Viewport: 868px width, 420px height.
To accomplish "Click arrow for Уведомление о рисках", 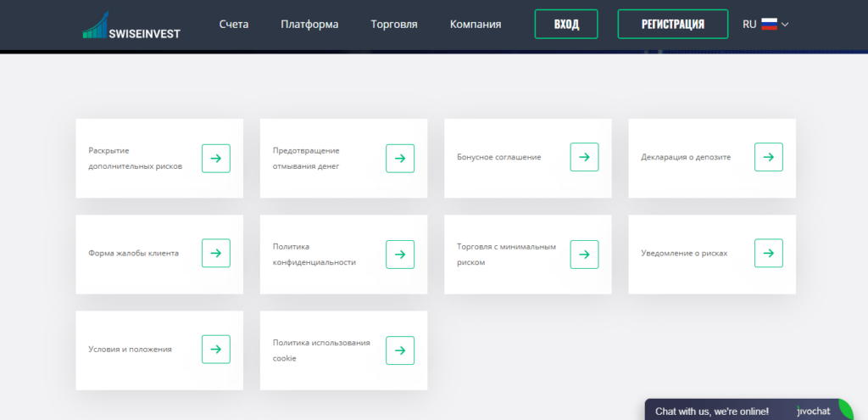I will [768, 253].
